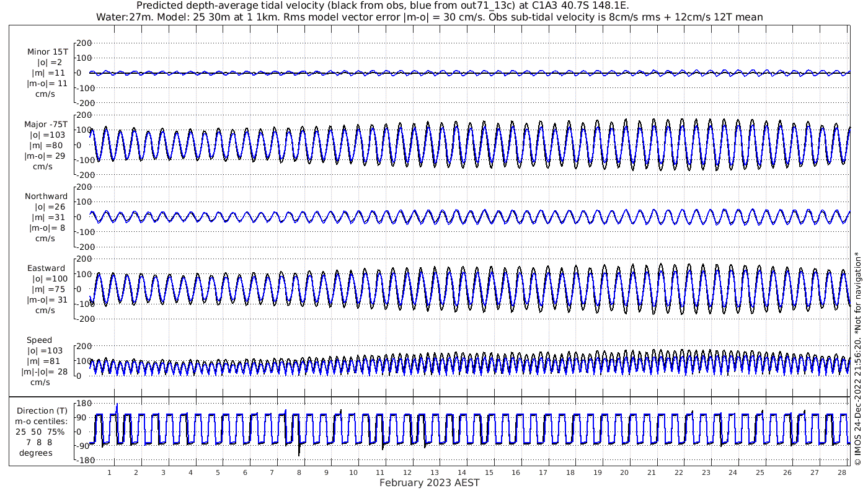
Task: Click the 'February 2023 AEST' axis label
Action: [430, 483]
